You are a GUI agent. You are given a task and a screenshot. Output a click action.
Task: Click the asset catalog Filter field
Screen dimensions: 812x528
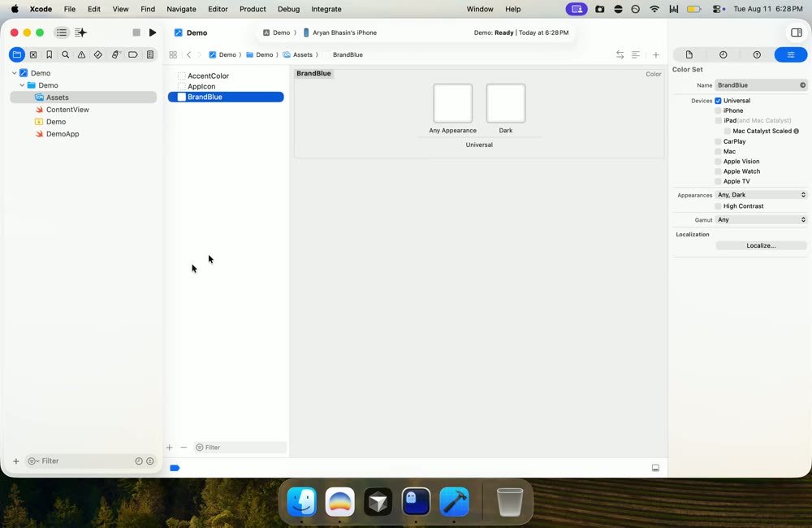[x=240, y=447]
